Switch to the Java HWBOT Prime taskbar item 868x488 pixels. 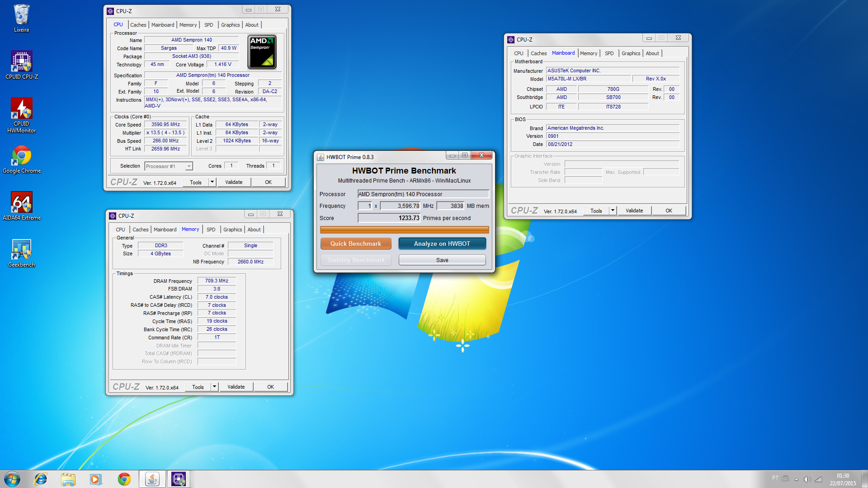(x=152, y=479)
